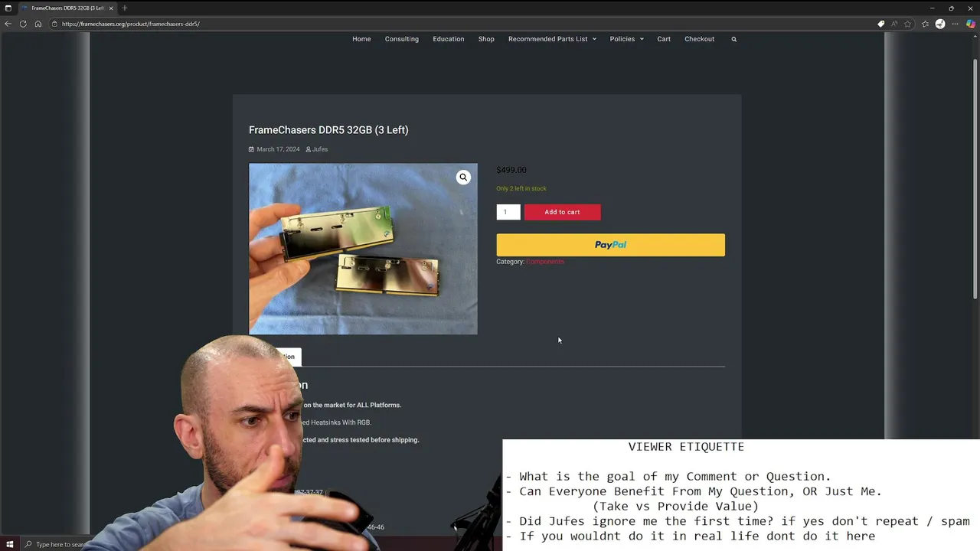The width and height of the screenshot is (980, 551).
Task: Open the site search magnifier
Action: (x=733, y=39)
